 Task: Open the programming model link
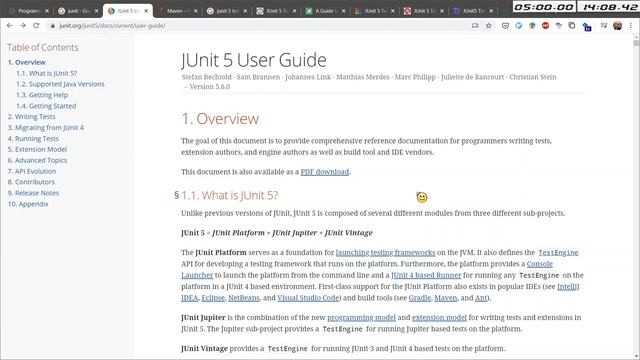[x=361, y=318]
